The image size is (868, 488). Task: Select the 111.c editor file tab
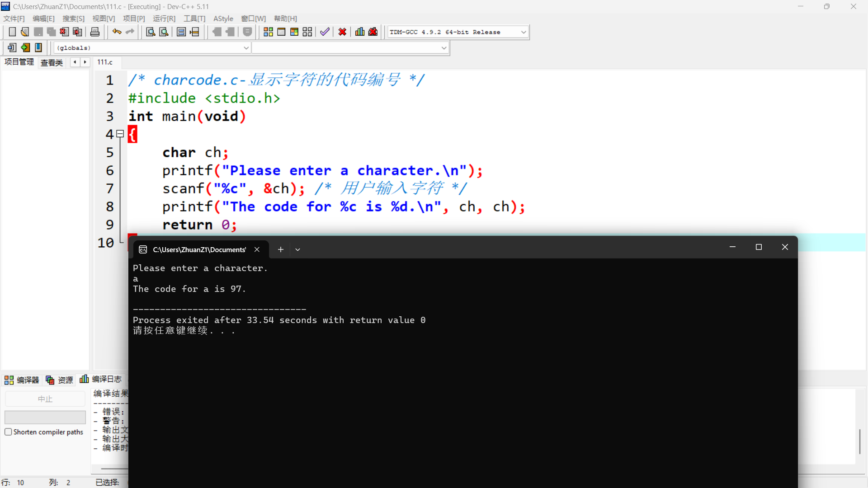coord(105,62)
